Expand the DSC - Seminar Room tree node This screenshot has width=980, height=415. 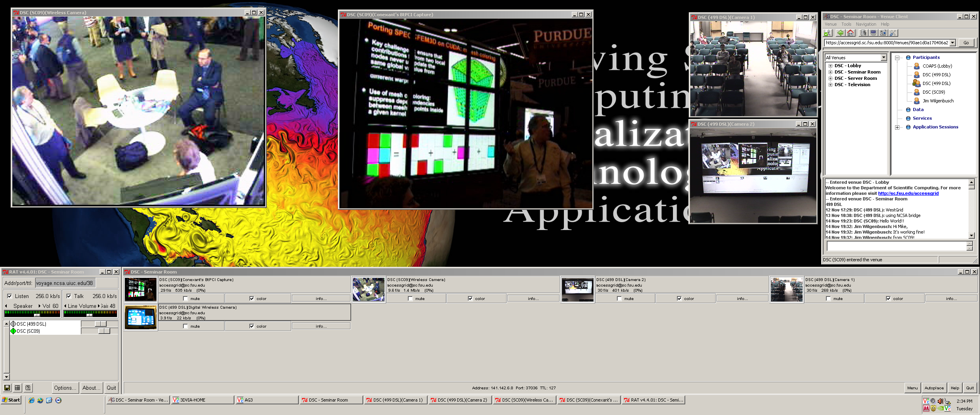click(831, 72)
